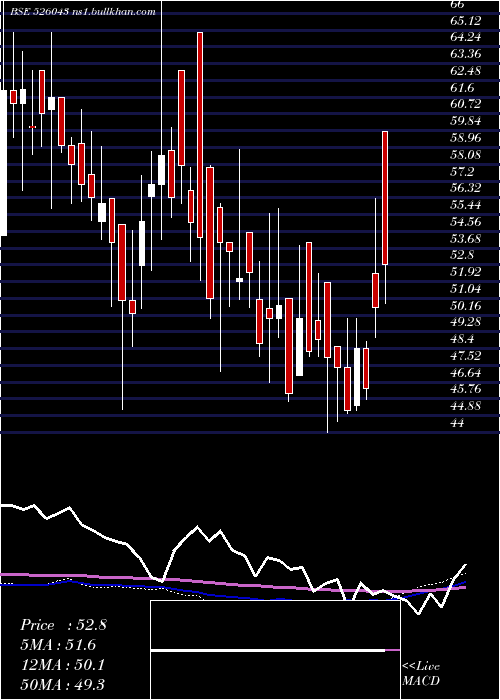The image size is (500, 700).
Task: Select the 54.56 price axis label
Action: click(x=466, y=221)
